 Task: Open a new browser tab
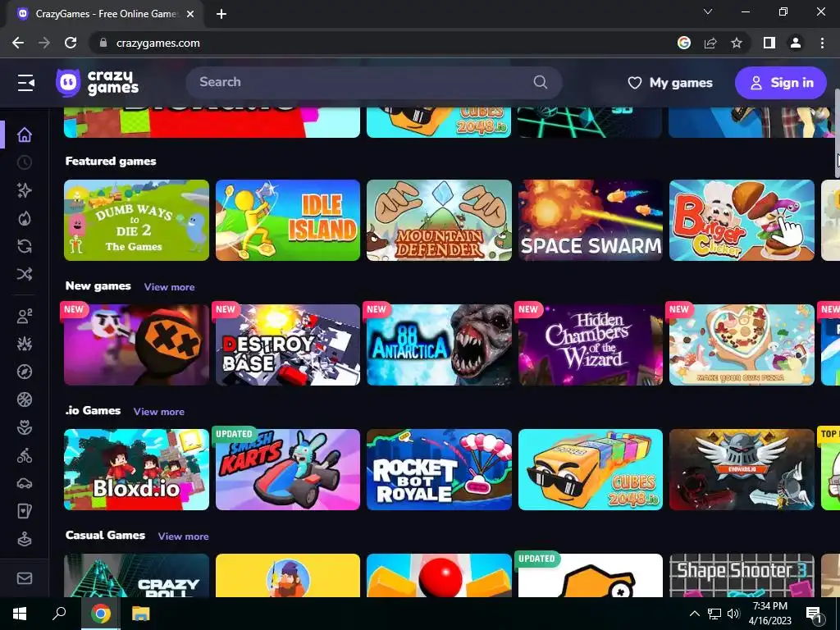[221, 14]
